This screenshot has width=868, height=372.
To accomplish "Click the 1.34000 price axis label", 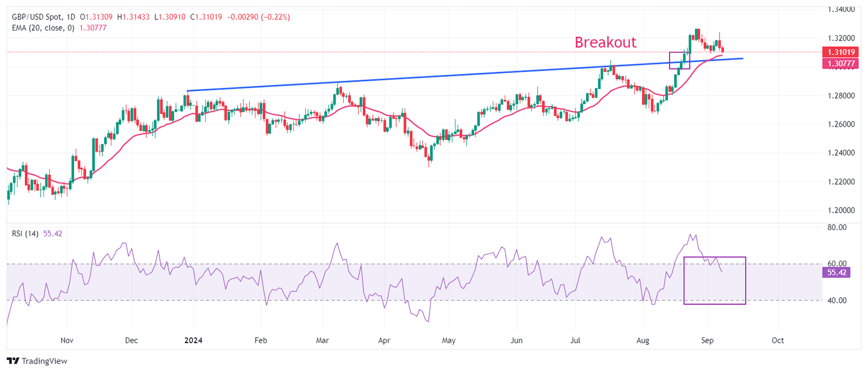I will coord(840,10).
